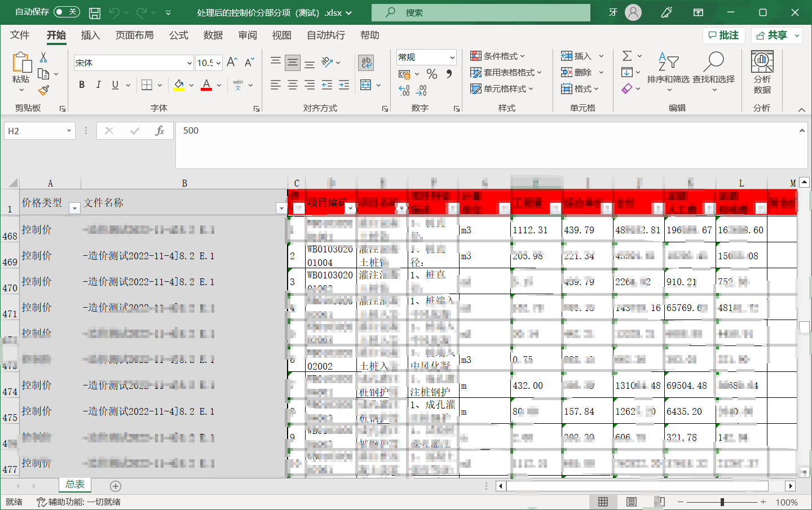Image resolution: width=812 pixels, height=510 pixels.
Task: Toggle Italic formatting
Action: (x=99, y=85)
